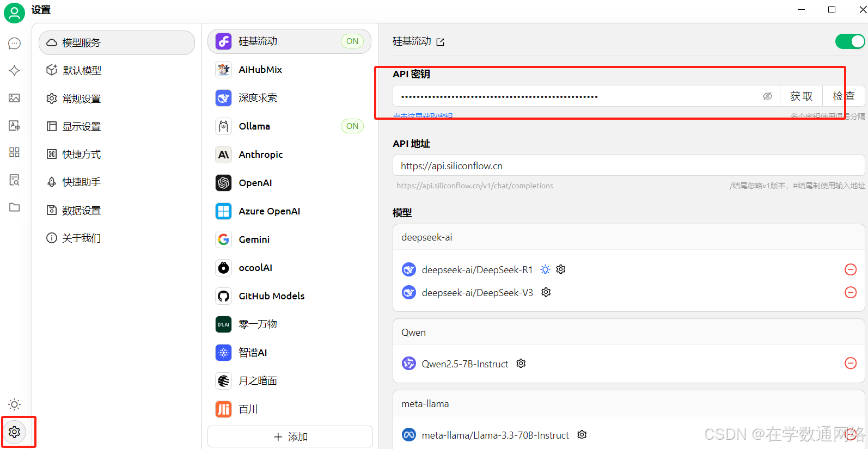Select the GitHub Models provider
Screen dimensions: 868x449
coord(289,296)
